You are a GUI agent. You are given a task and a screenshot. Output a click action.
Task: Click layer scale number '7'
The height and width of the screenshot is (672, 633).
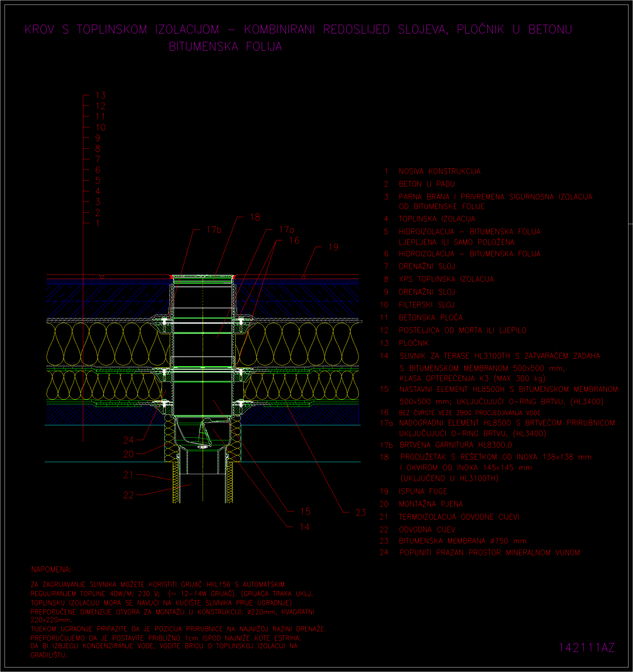click(98, 159)
